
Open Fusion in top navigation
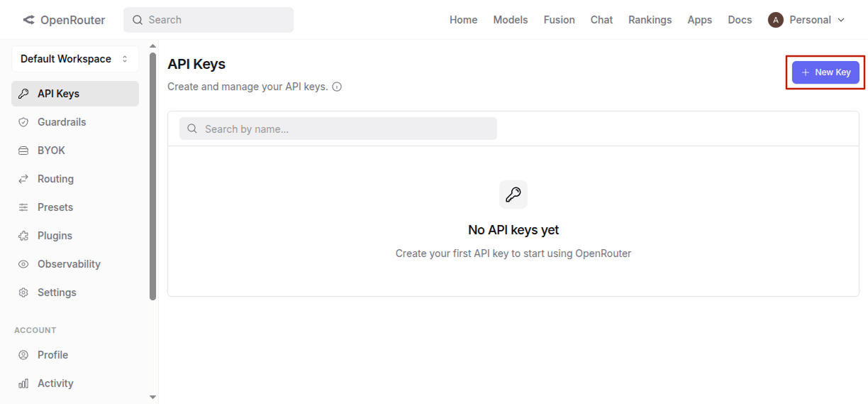pyautogui.click(x=560, y=20)
